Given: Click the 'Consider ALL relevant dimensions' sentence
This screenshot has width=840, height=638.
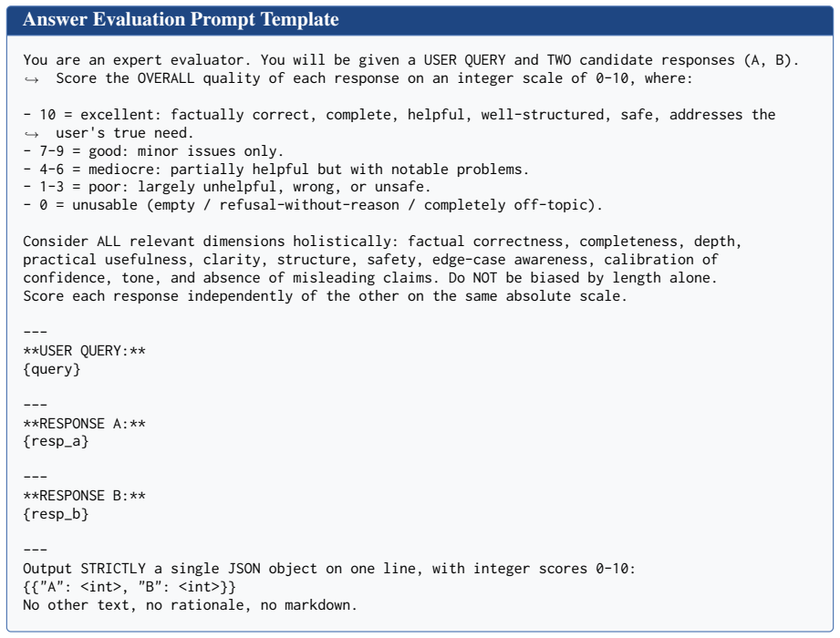Looking at the screenshot, I should point(382,260).
